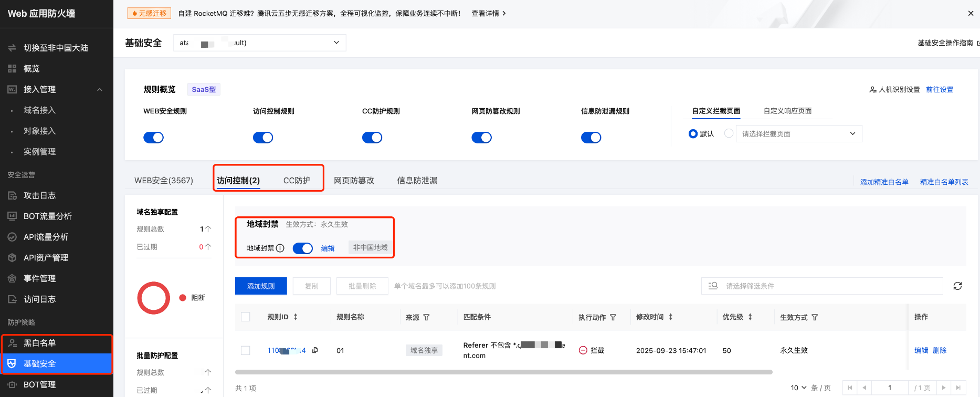980x397 pixels.
Task: Filter 执行动作 column with the funnel icon
Action: tap(613, 317)
